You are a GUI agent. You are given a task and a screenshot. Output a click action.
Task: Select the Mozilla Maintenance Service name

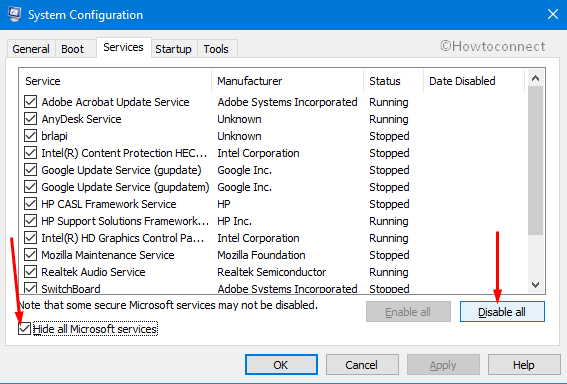pyautogui.click(x=108, y=255)
